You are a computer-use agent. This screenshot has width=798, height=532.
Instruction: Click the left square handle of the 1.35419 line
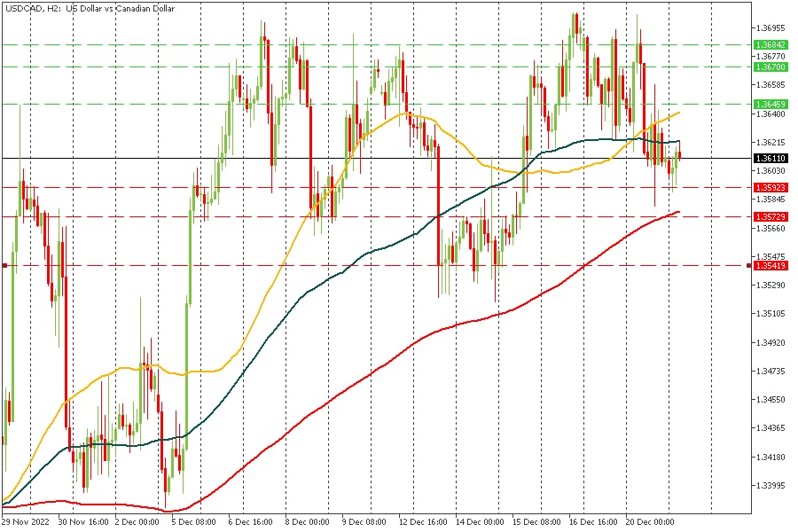pyautogui.click(x=4, y=266)
